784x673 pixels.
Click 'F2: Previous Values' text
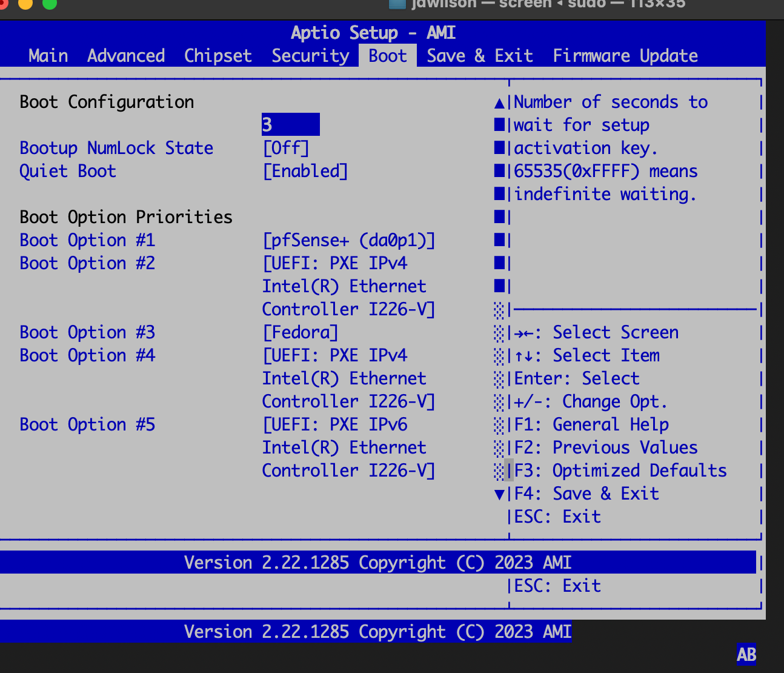coord(606,447)
